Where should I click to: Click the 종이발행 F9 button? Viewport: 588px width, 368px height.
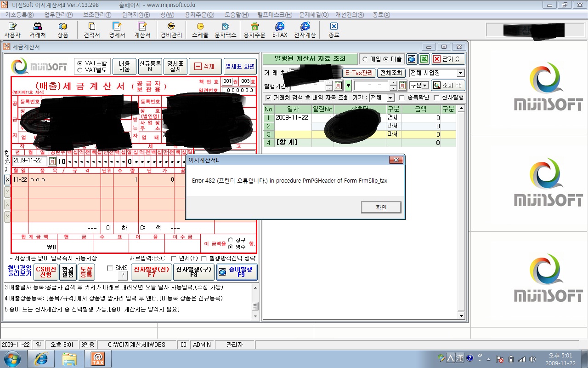(x=237, y=272)
